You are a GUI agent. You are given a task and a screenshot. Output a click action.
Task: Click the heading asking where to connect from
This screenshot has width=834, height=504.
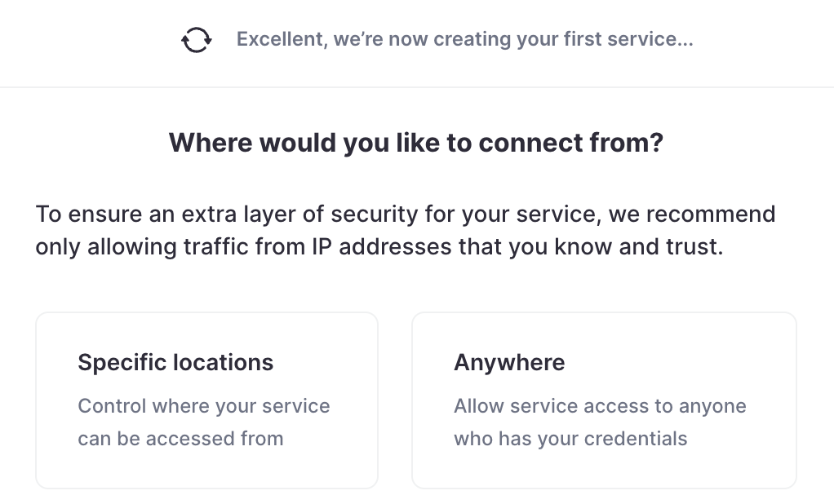(x=417, y=142)
